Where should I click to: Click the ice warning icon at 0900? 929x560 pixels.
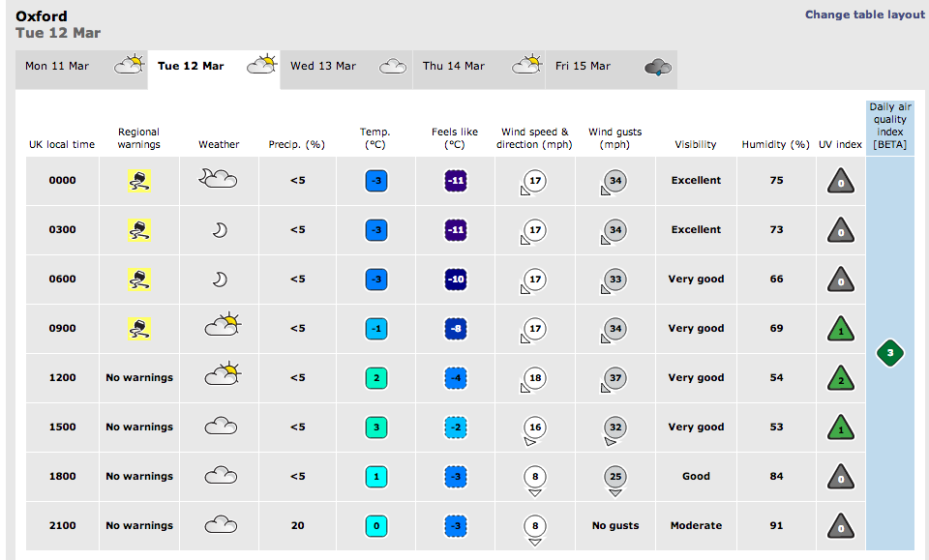(139, 329)
